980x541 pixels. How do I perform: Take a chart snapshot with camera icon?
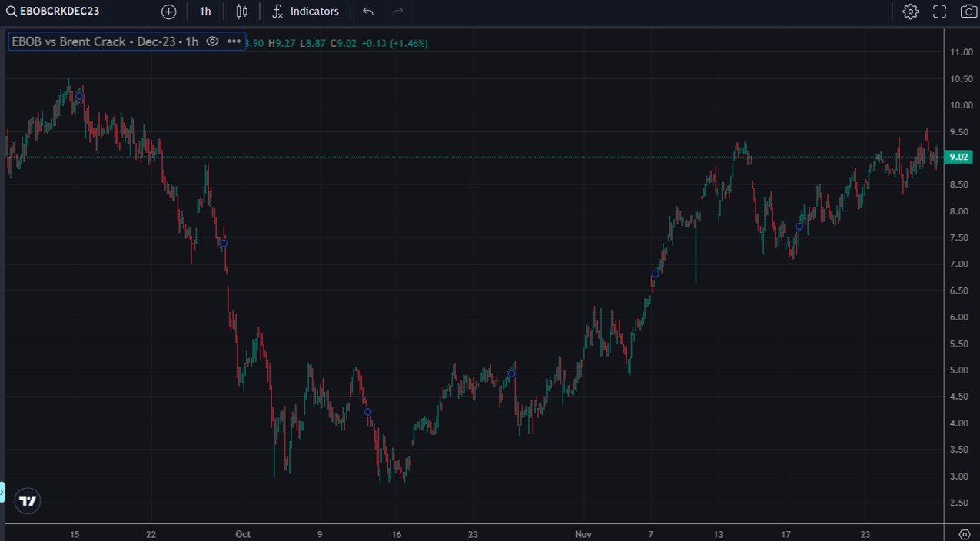[x=968, y=12]
